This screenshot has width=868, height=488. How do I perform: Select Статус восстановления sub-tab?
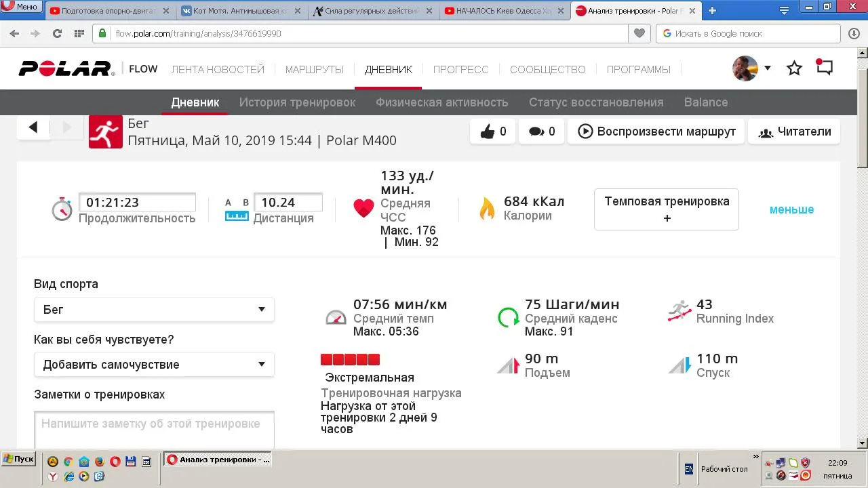tap(596, 102)
